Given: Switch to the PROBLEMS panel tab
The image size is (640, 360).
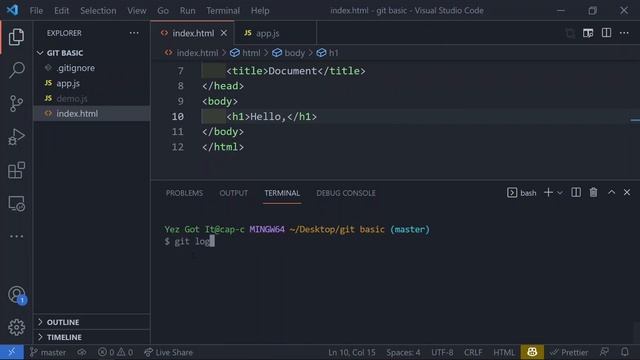Looking at the screenshot, I should [x=184, y=193].
